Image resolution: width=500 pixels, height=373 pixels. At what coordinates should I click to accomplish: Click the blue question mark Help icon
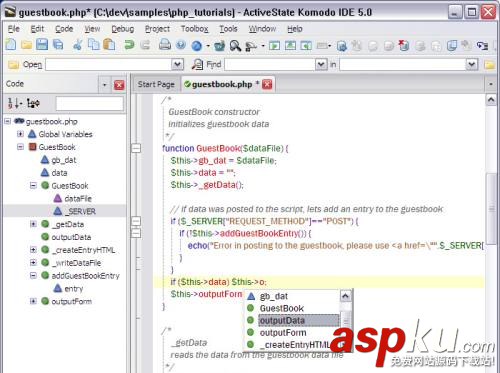coord(181,45)
